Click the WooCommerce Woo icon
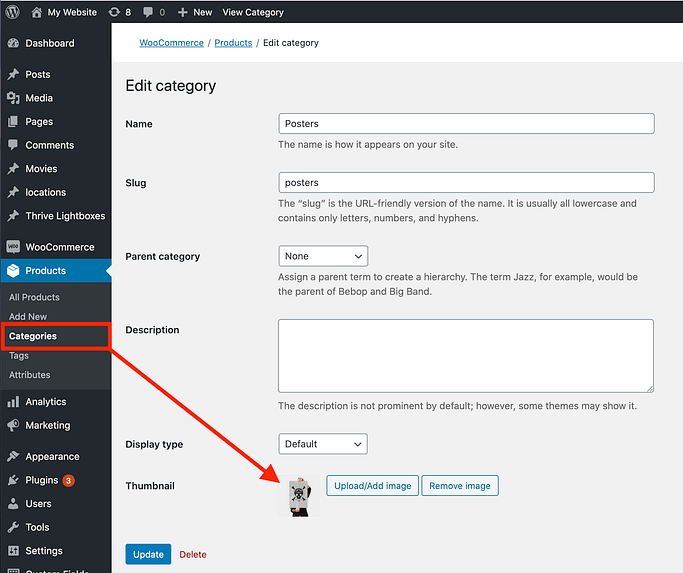The height and width of the screenshot is (573, 683). (14, 247)
